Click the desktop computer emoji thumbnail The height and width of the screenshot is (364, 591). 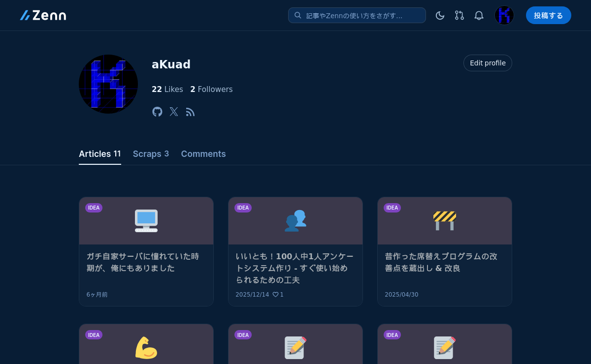coord(146,221)
